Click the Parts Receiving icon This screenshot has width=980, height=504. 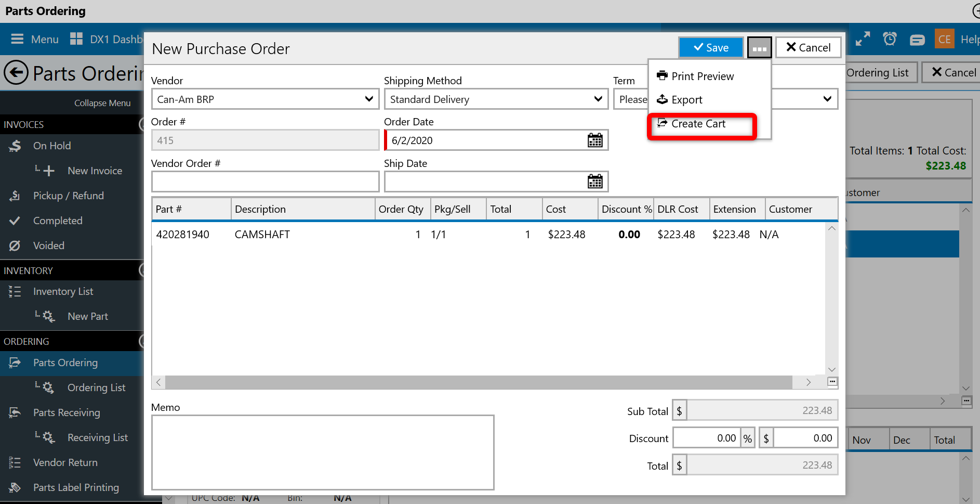[15, 412]
